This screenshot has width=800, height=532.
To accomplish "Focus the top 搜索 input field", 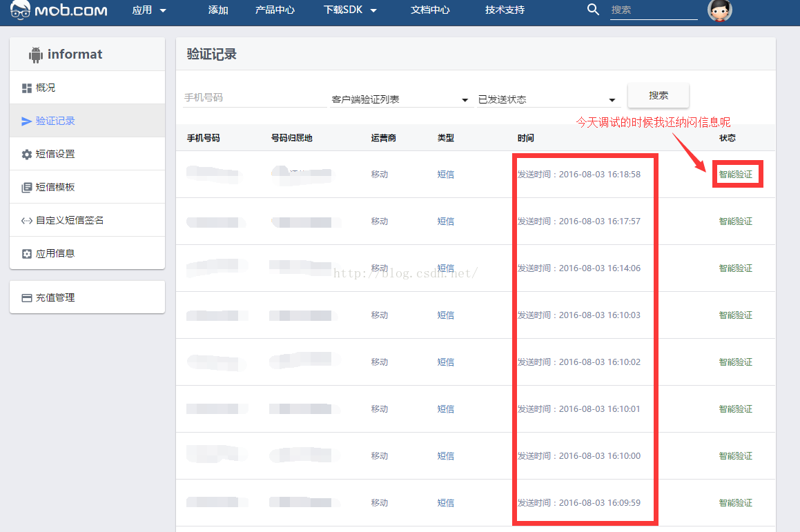I will pos(654,10).
